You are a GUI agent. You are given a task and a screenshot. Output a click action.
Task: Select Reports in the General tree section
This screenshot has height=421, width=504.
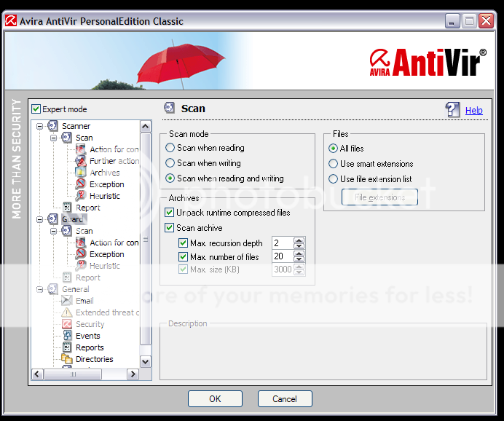90,347
